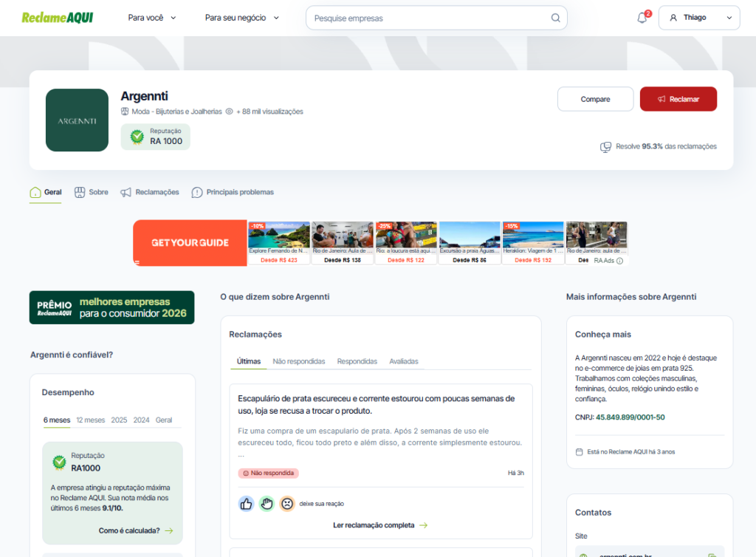756x557 pixels.
Task: Click the Argennti company logo
Action: [77, 120]
